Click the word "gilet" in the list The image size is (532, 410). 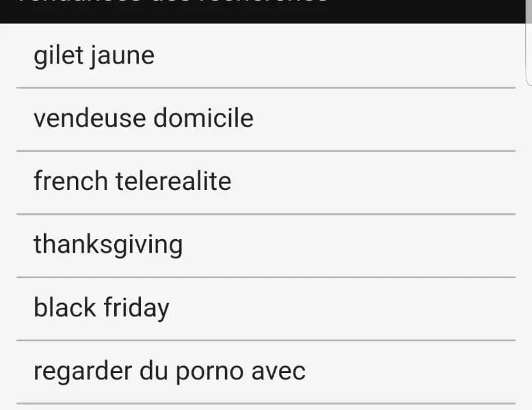click(58, 56)
